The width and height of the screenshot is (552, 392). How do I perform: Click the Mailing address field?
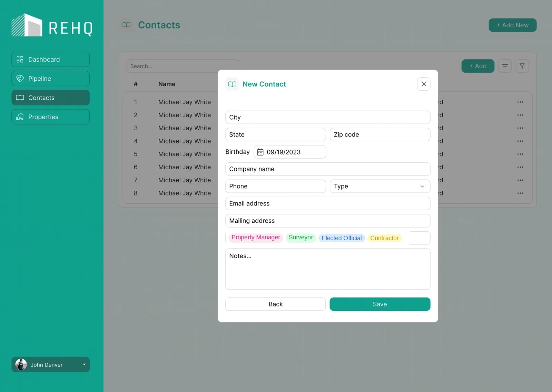328,221
